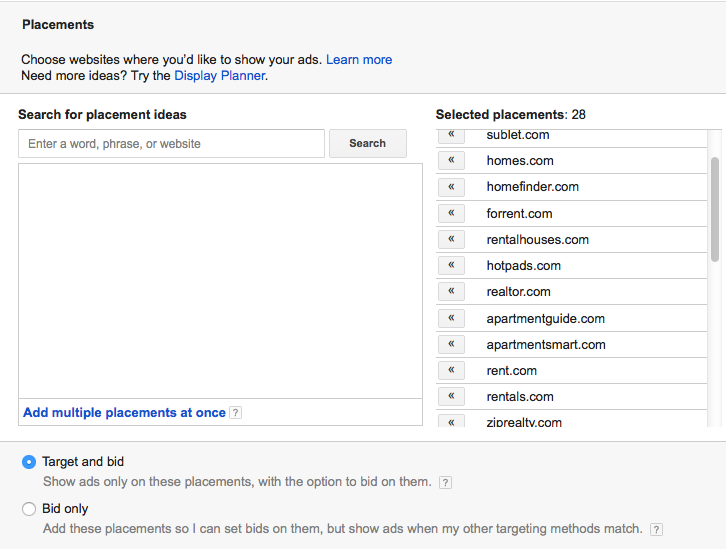Choose the Bid only radio button

pos(29,509)
